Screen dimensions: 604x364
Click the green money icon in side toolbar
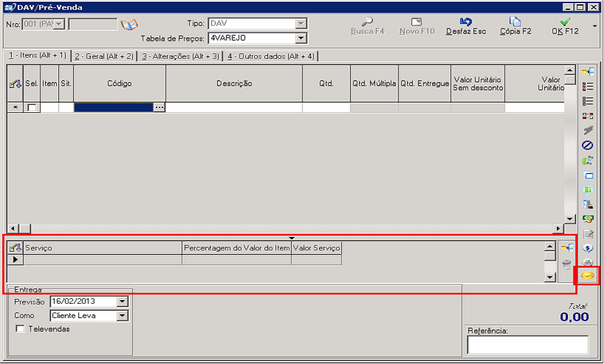(x=587, y=219)
